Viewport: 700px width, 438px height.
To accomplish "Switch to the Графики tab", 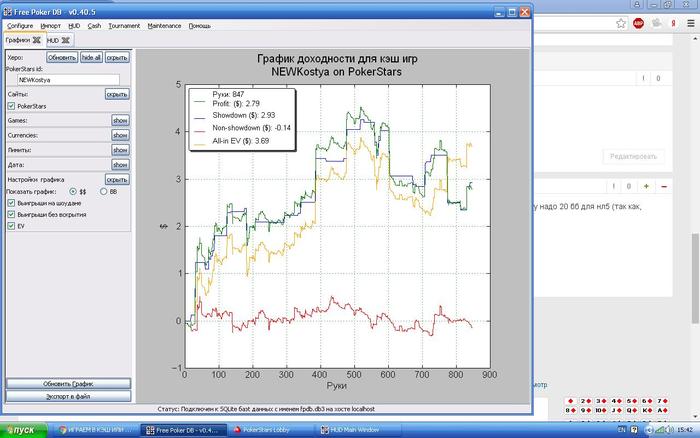I will tap(18, 40).
